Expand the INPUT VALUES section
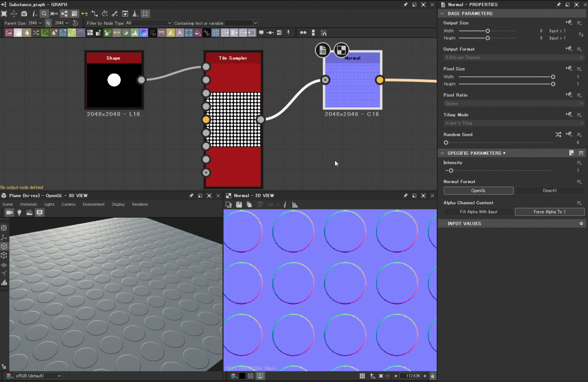 (x=443, y=223)
